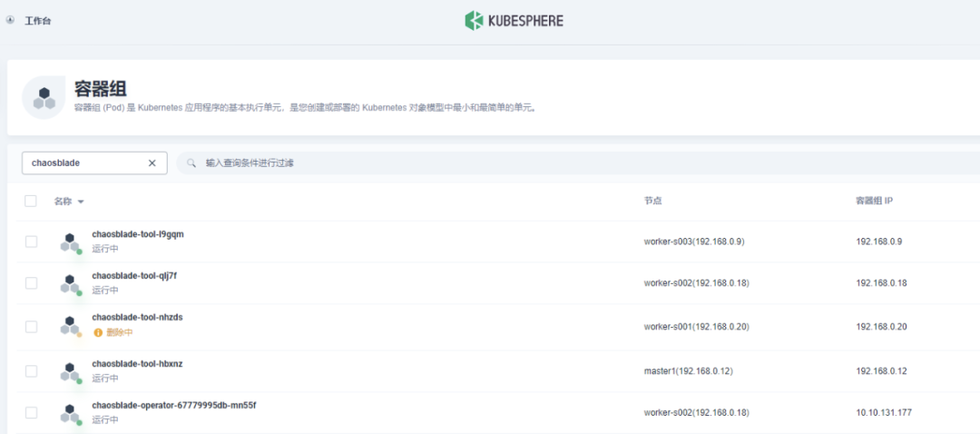Click the chaosblade filter field

(x=94, y=163)
